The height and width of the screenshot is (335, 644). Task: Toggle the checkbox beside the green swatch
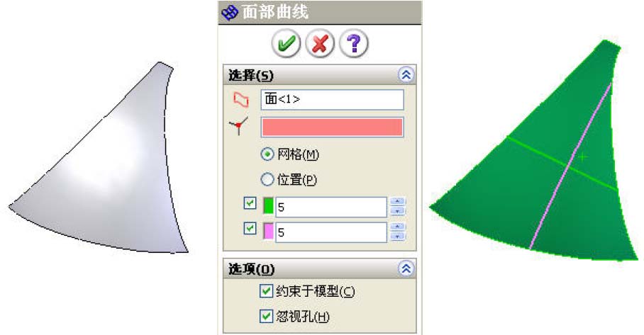[250, 203]
